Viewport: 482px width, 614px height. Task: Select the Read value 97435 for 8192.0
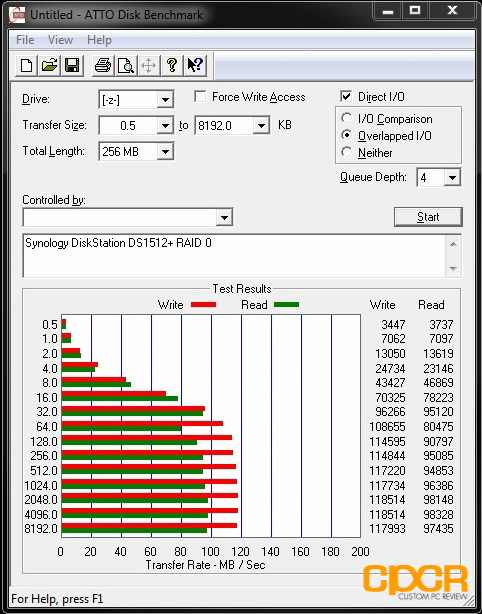[x=438, y=529]
